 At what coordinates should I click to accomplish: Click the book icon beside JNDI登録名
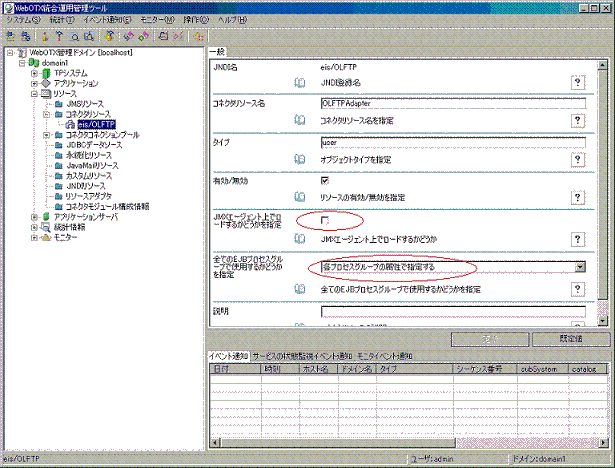pos(300,82)
